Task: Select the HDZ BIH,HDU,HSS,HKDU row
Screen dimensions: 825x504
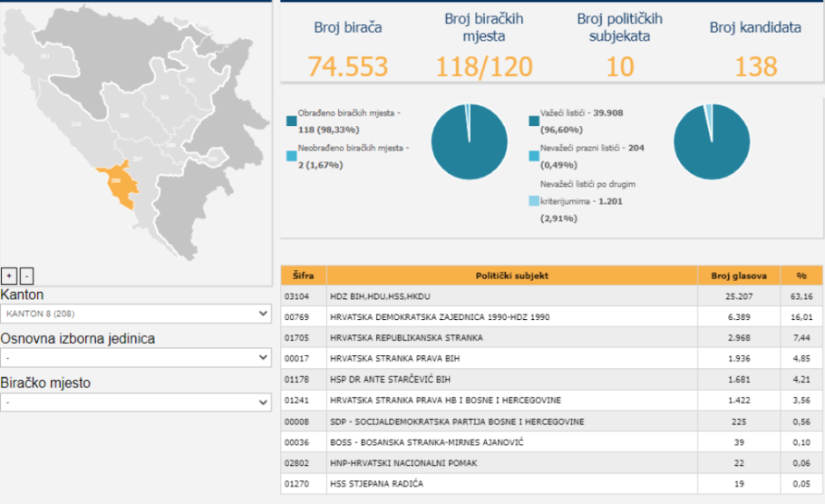Action: pos(512,296)
